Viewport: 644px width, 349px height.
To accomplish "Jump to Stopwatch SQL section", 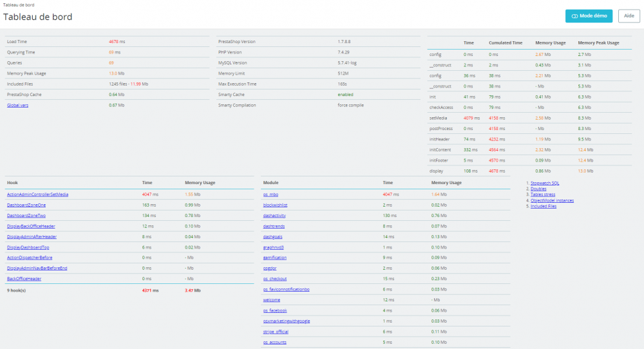I will point(545,183).
